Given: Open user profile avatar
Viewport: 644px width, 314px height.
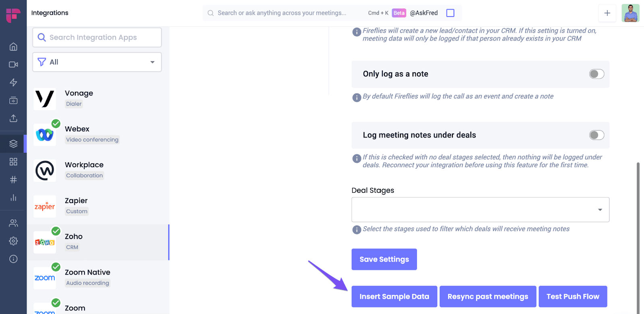Looking at the screenshot, I should point(630,13).
